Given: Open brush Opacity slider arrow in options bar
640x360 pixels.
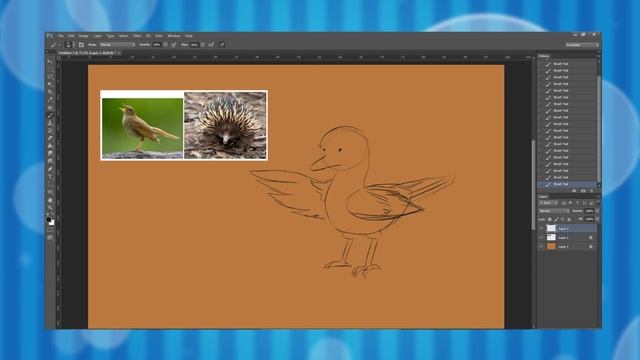Looking at the screenshot, I should [165, 44].
